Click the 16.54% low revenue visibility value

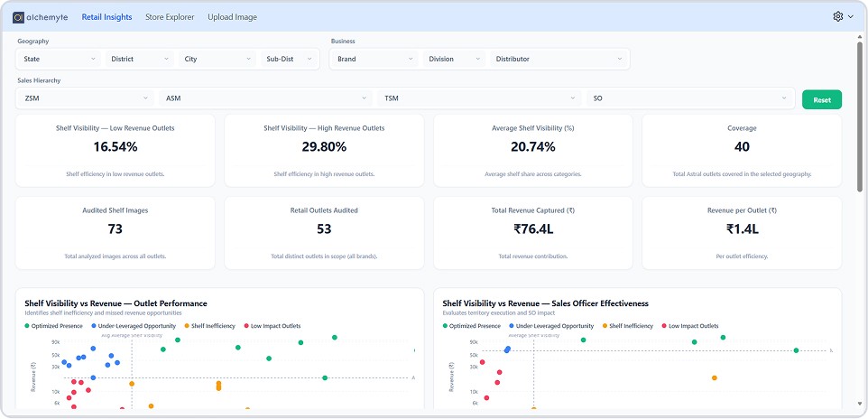(115, 147)
